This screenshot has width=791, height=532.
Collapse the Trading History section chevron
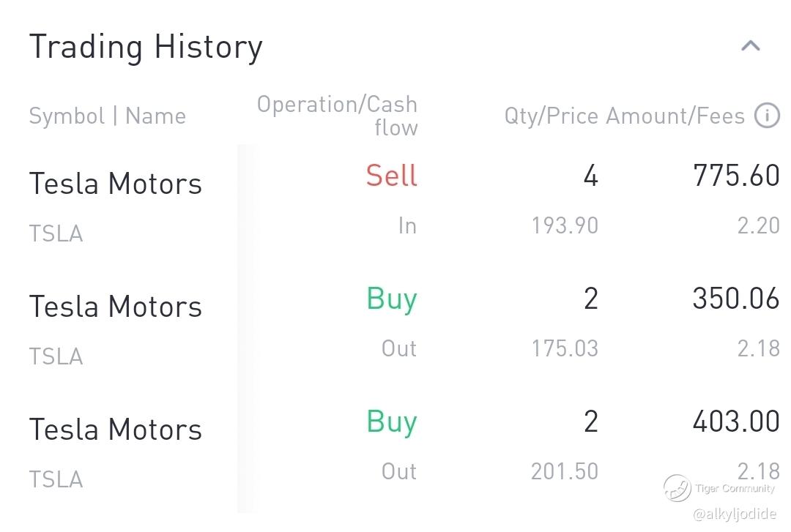point(751,47)
